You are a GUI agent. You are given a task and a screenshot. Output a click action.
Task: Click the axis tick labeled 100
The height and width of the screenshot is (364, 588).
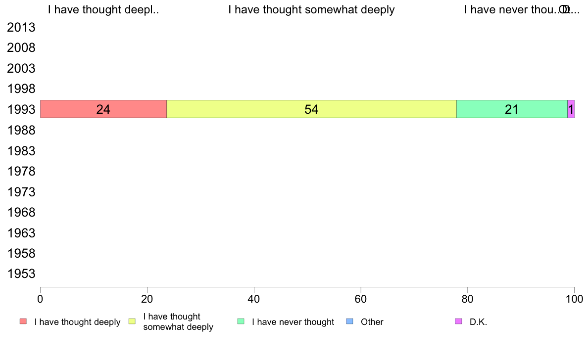pyautogui.click(x=574, y=299)
